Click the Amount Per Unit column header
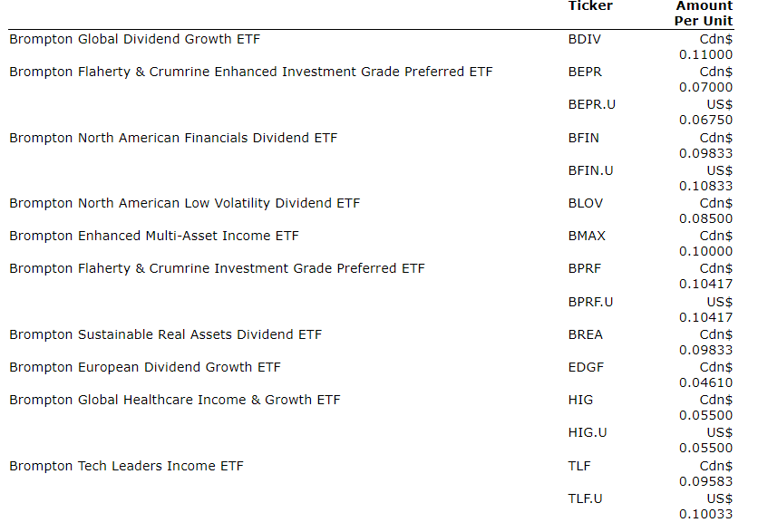This screenshot has height=532, width=758. coord(704,14)
